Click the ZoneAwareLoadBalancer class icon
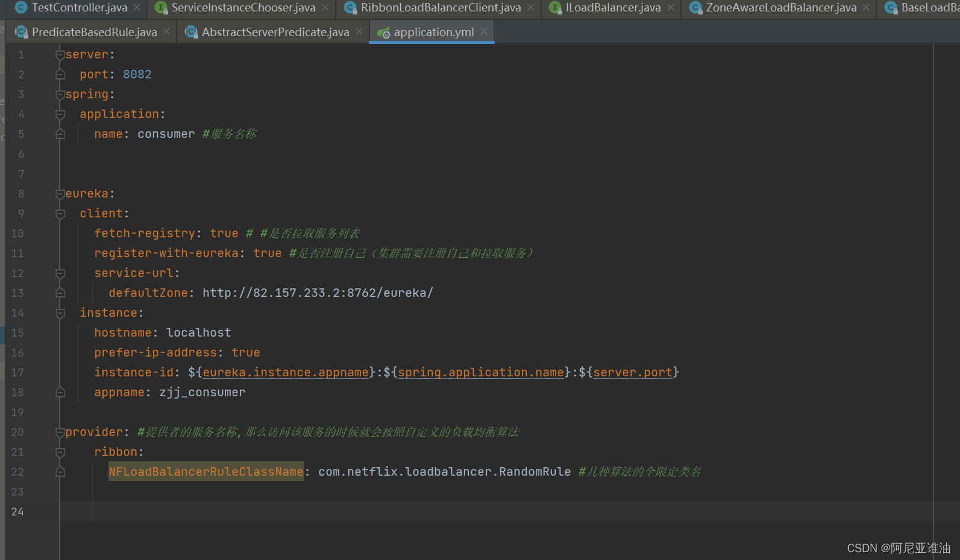This screenshot has width=960, height=560. click(695, 8)
